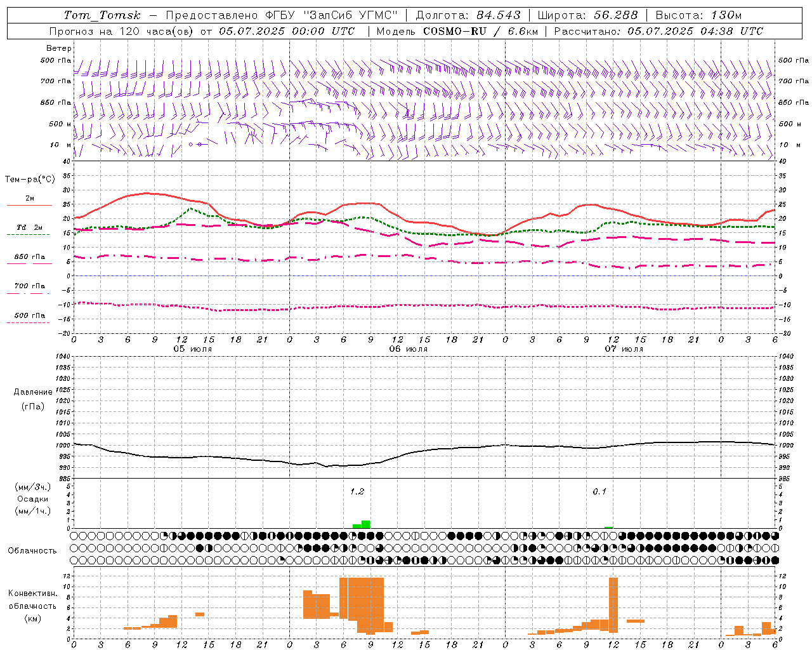Click the "500 гПа" temperature legend entry
The width and height of the screenshot is (812, 650).
[x=30, y=315]
